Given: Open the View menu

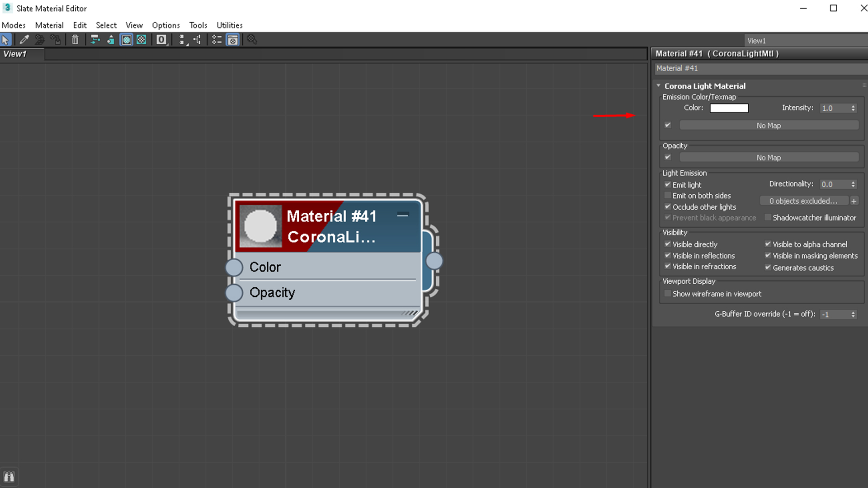Looking at the screenshot, I should 134,25.
